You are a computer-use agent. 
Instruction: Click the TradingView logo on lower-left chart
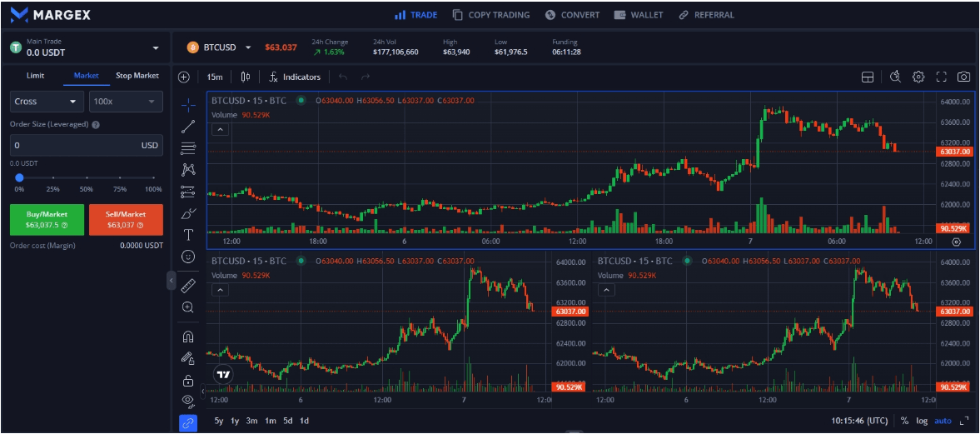click(223, 375)
